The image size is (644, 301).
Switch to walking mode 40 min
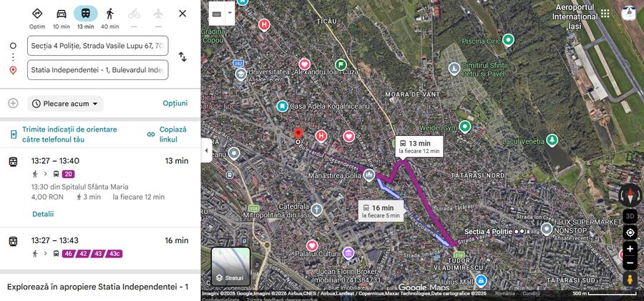109,18
